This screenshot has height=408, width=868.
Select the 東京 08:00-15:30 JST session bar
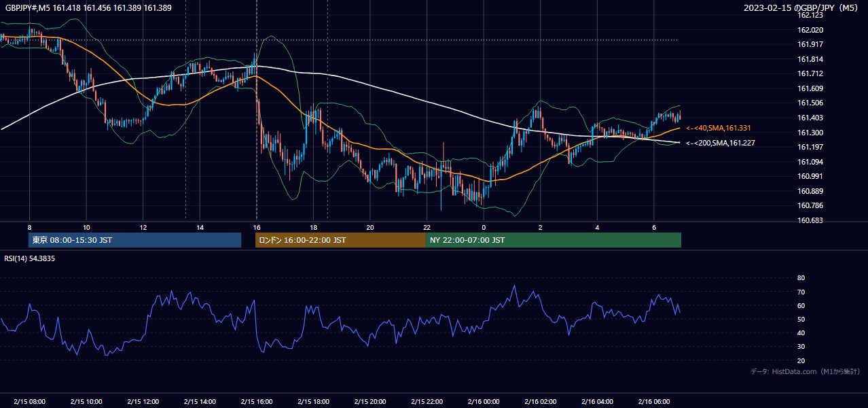[x=134, y=240]
